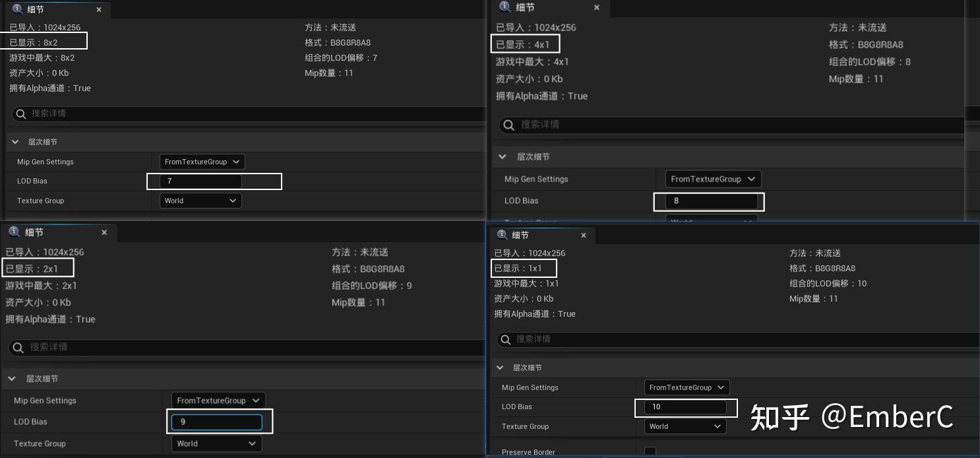Collapse the 层次细节 section in top-left panel
The height and width of the screenshot is (458, 980).
tap(15, 142)
